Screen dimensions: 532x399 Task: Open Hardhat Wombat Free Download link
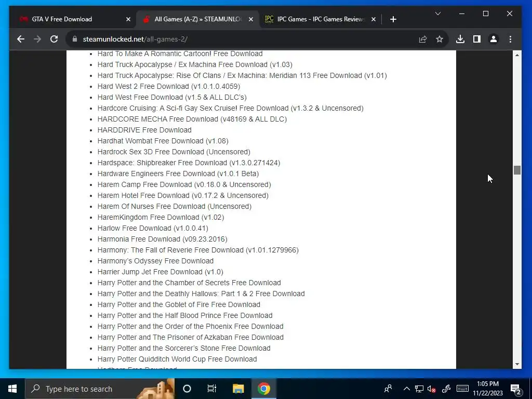pyautogui.click(x=163, y=141)
